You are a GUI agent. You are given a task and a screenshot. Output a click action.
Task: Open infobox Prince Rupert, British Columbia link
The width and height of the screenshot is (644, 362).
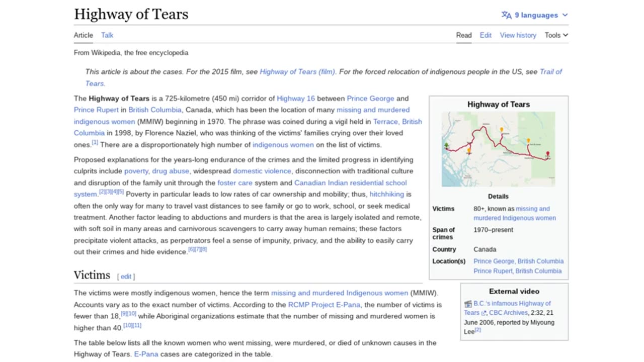[x=517, y=271]
